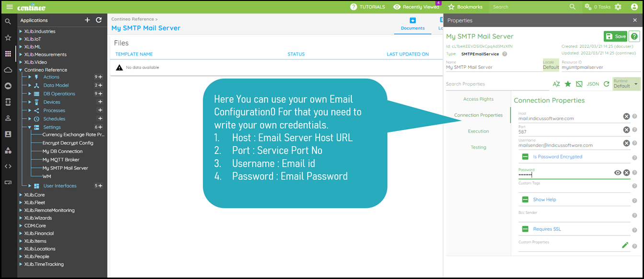Toggle the Requires SSL checkbox
Viewport: 644px width, 279px height.
coord(525,229)
